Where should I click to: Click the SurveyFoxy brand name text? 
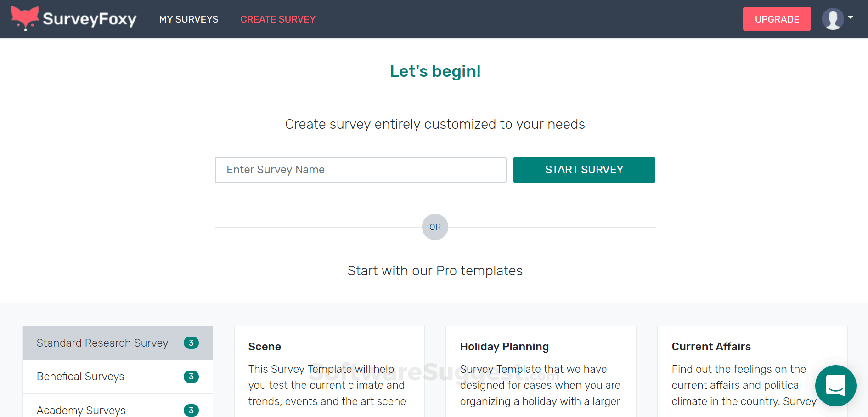pos(90,19)
